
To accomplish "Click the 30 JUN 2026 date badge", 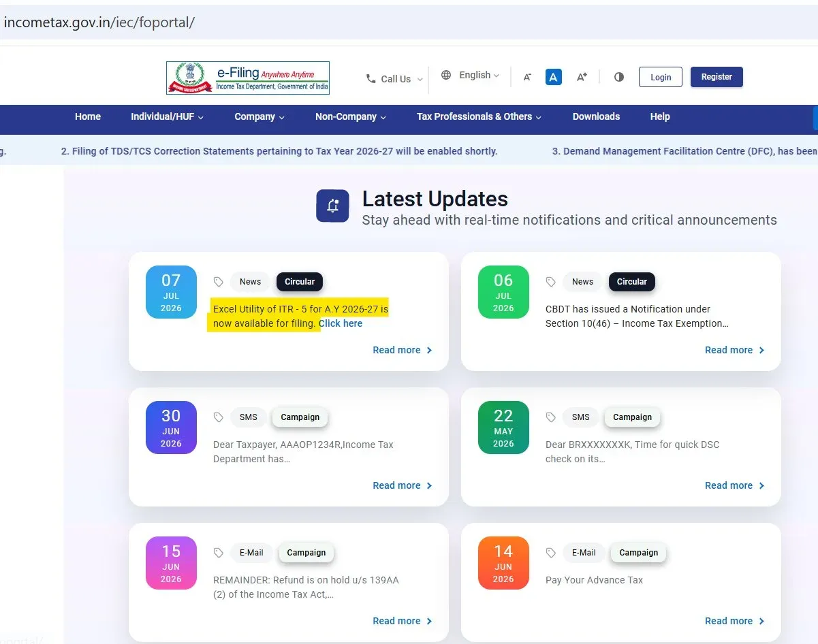I will pos(171,428).
